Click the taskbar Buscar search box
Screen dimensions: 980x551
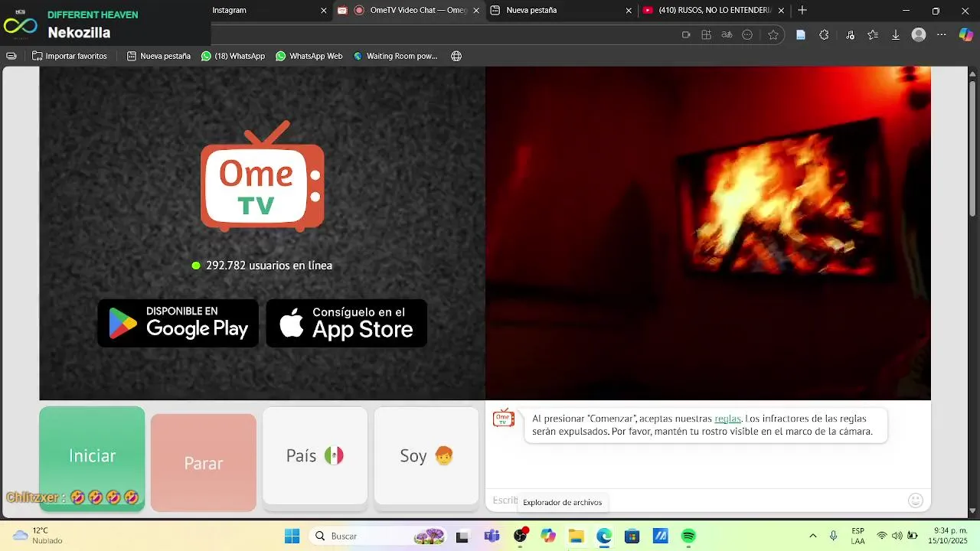(379, 536)
